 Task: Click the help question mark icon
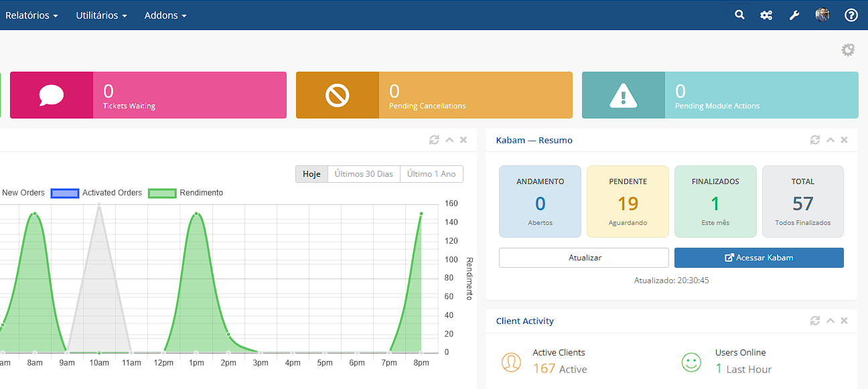coord(851,15)
